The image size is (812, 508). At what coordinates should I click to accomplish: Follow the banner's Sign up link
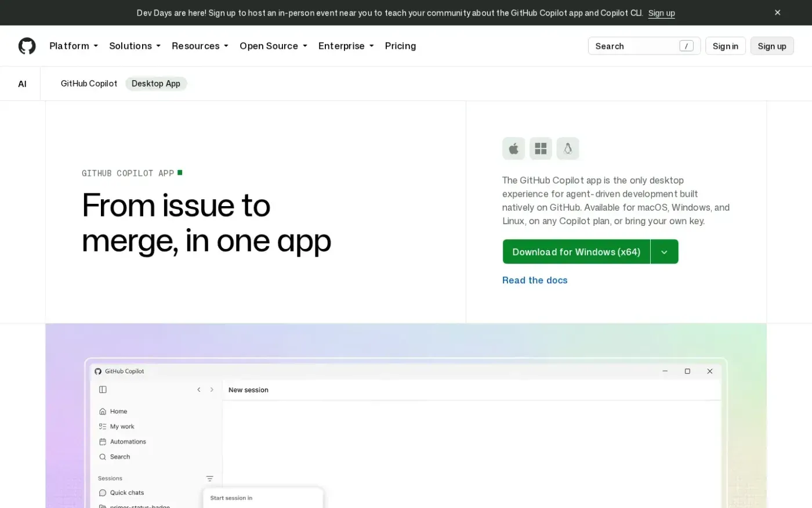point(662,13)
